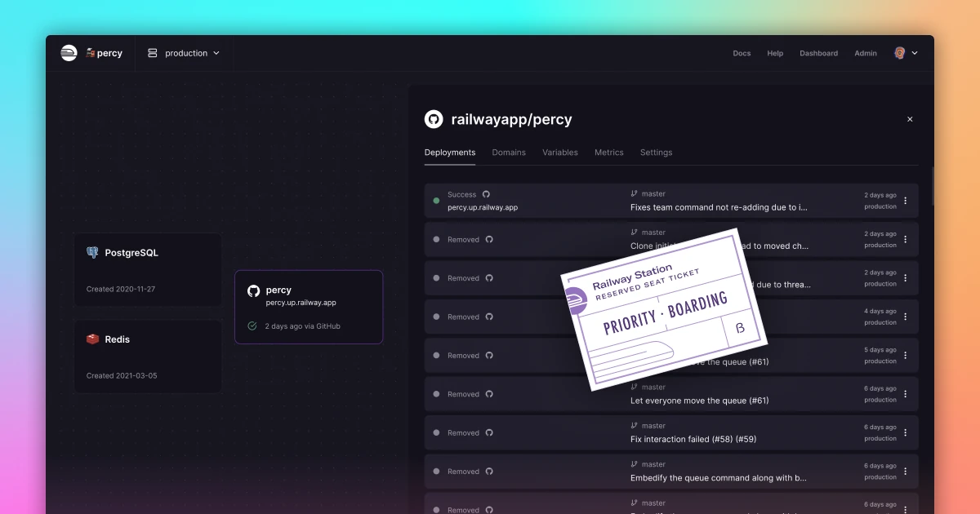
Task: Open menu for Fix interaction failed deployment
Action: click(905, 432)
